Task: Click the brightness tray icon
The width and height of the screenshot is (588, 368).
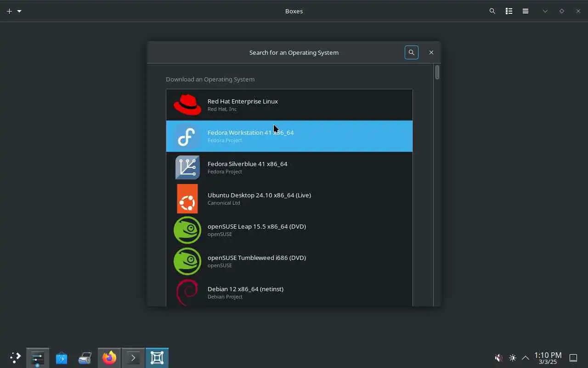Action: (x=513, y=358)
